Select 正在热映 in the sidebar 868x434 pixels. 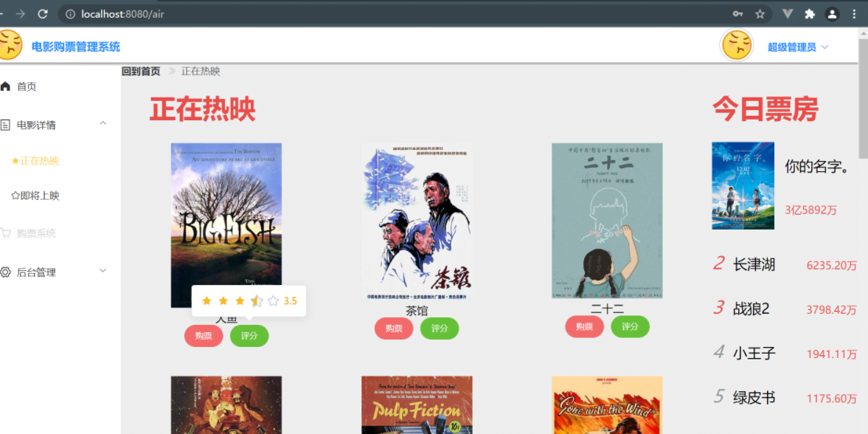[35, 161]
